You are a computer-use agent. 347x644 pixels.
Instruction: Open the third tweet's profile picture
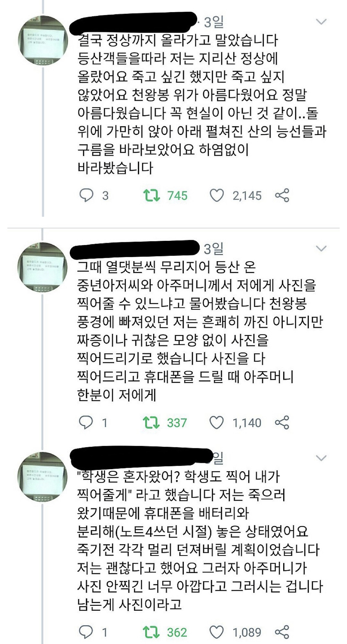43,477
